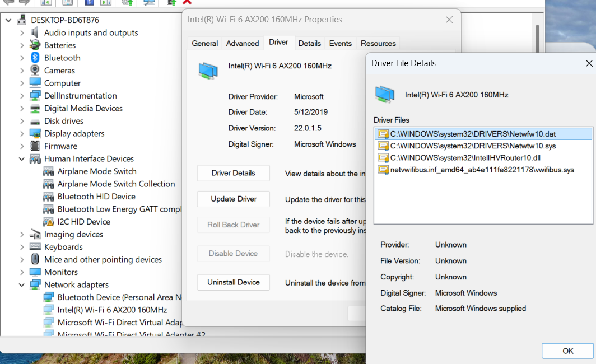Click the Imaging devices icon
The image size is (596, 364).
coord(35,234)
